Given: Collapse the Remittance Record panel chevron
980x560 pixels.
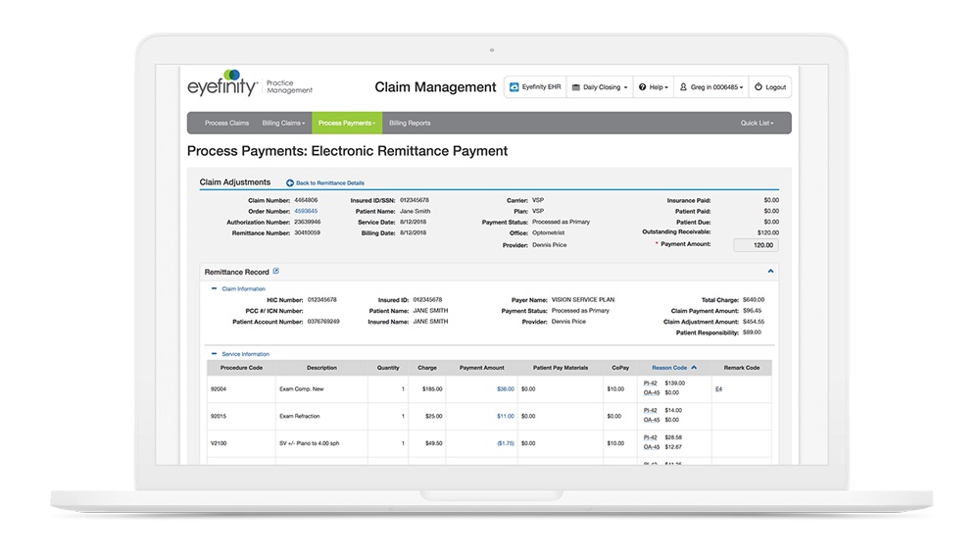Looking at the screenshot, I should click(x=770, y=272).
